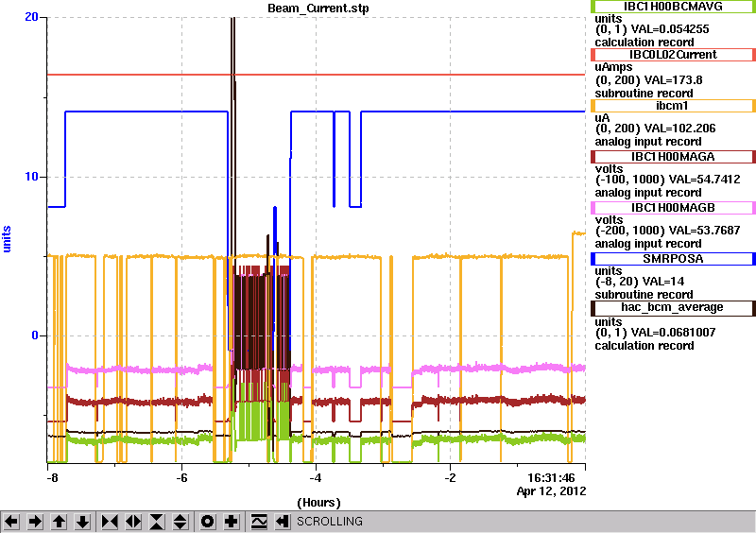Click the '10' tick on the y-axis
The width and height of the screenshot is (756, 533).
click(31, 177)
